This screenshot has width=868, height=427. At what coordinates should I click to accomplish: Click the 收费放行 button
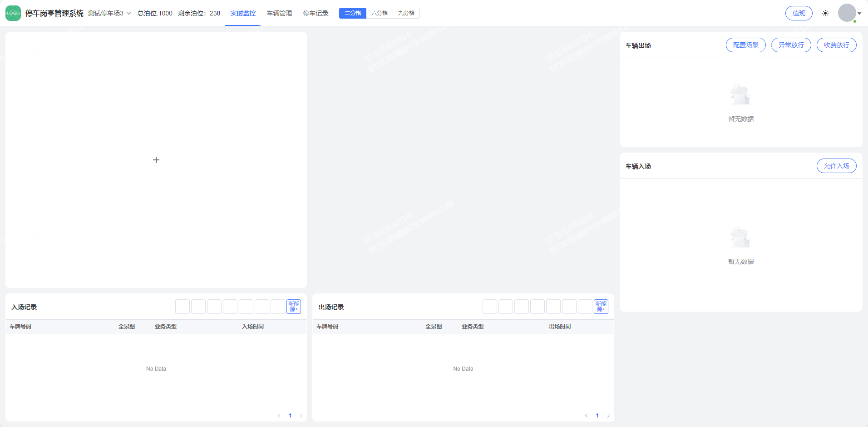[836, 45]
